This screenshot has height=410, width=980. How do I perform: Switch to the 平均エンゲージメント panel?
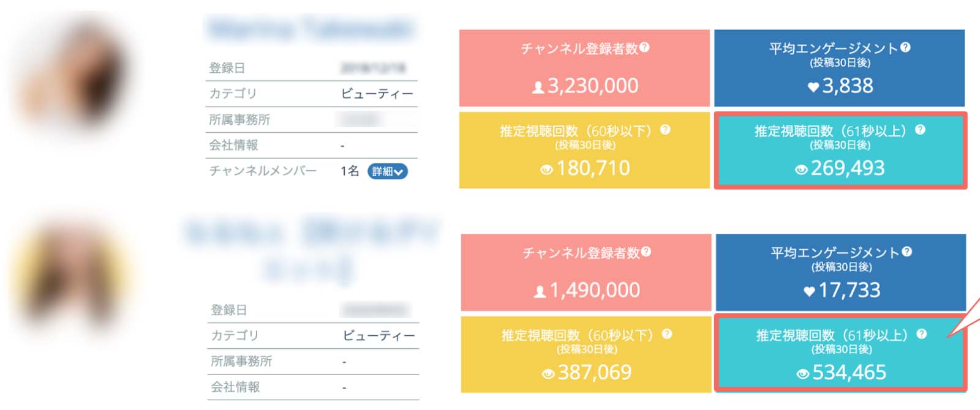pyautogui.click(x=840, y=67)
